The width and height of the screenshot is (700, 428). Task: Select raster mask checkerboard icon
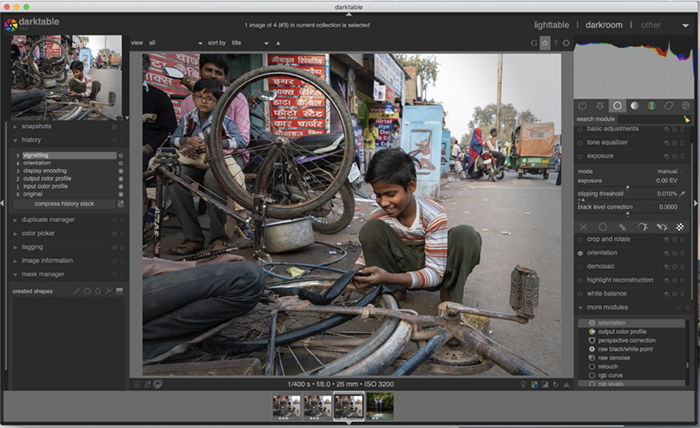point(680,227)
